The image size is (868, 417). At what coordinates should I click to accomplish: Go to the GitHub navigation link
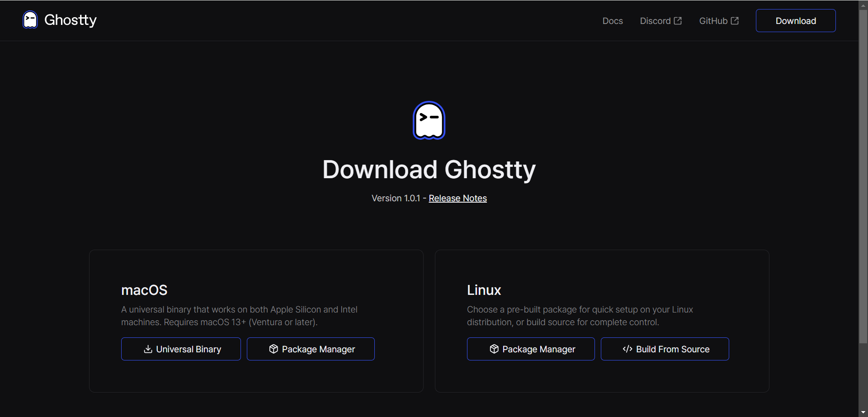point(713,21)
